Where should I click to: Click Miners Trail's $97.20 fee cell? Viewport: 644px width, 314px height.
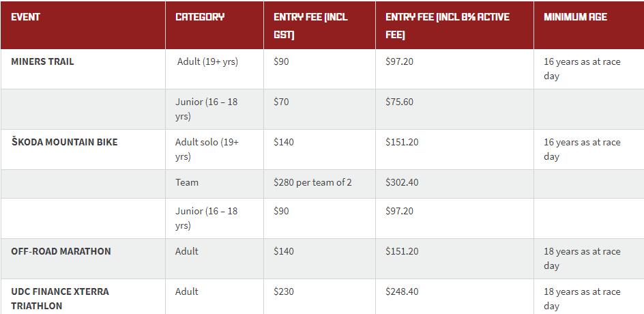click(454, 69)
